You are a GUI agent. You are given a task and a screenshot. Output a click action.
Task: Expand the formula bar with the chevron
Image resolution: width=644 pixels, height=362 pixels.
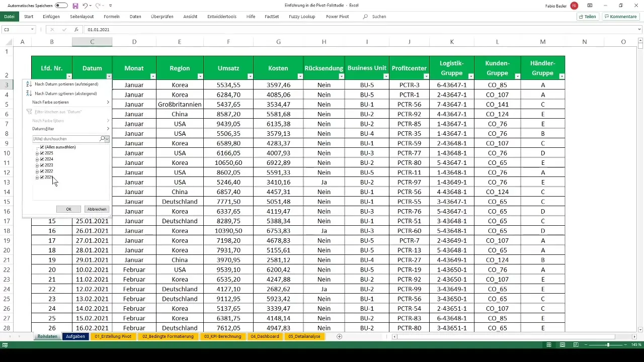(639, 30)
